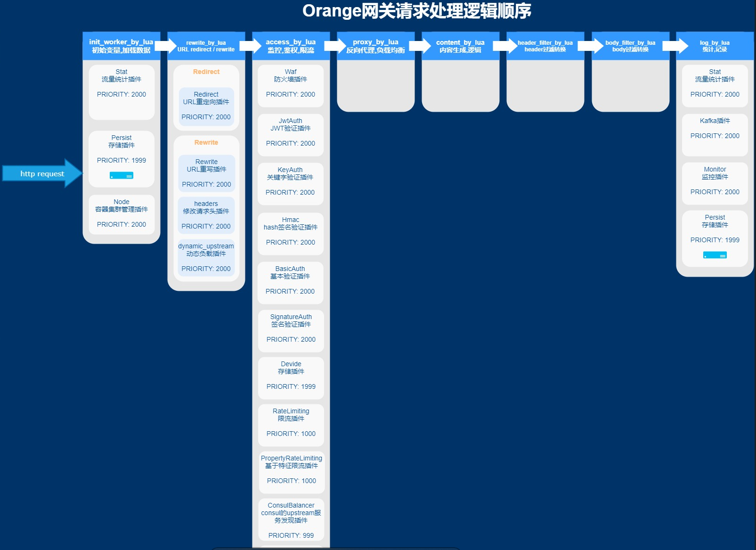Select the body_filter_by_lua stage header
Viewport: 756px width, 550px height.
[630, 46]
